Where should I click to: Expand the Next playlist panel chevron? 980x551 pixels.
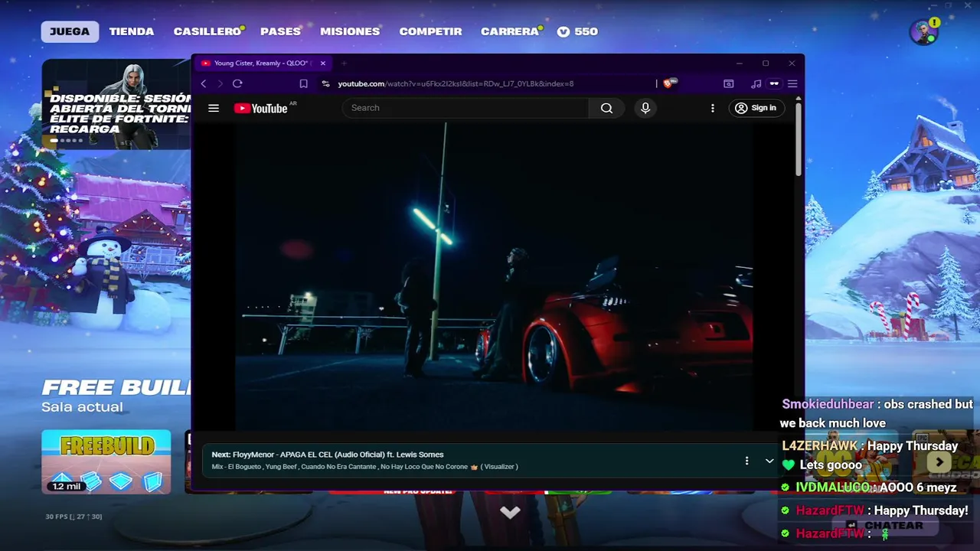point(769,461)
